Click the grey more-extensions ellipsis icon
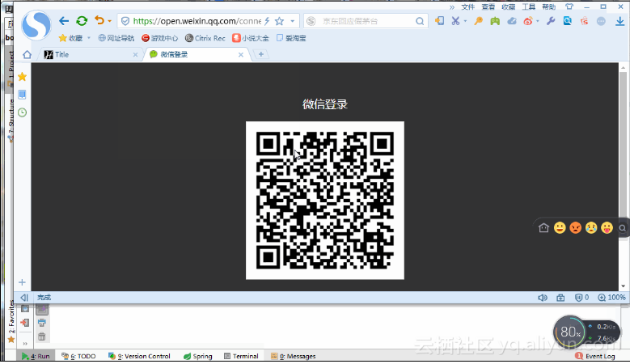The width and height of the screenshot is (630, 364). click(601, 21)
